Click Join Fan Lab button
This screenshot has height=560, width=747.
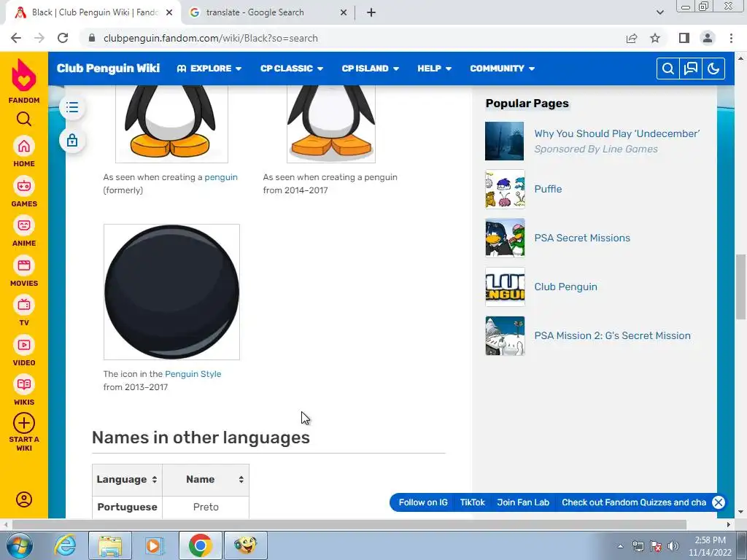(x=523, y=502)
